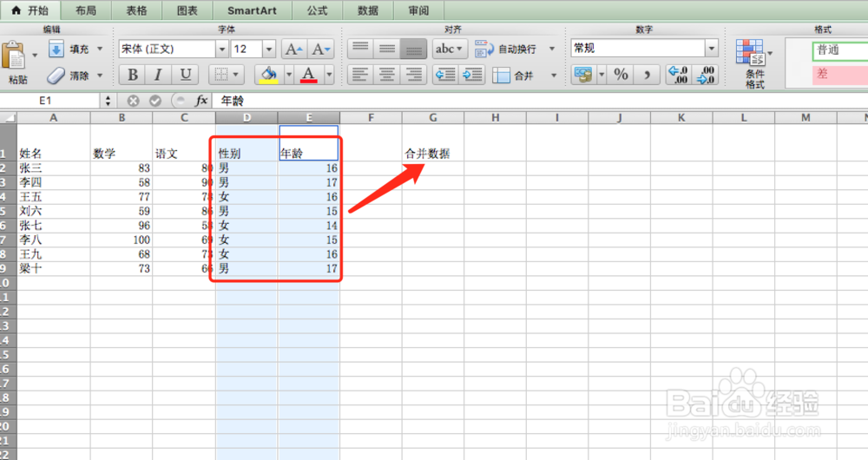868x460 pixels.
Task: Cancel formula entry X button
Action: coord(133,101)
